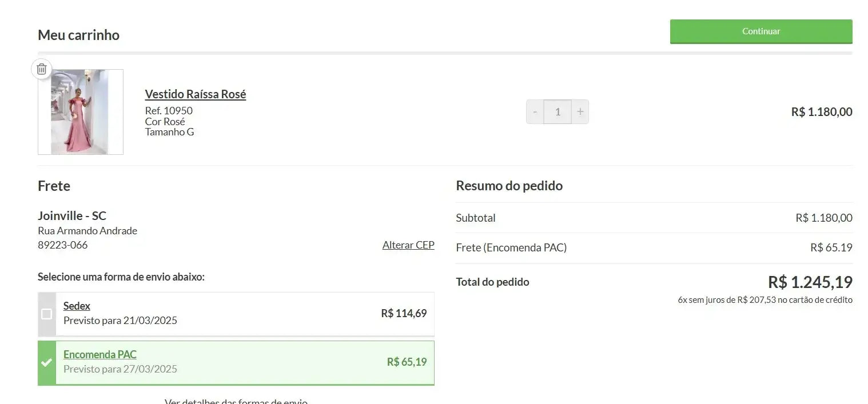This screenshot has width=868, height=404.
Task: Click the Meu carrinho heading
Action: point(78,35)
